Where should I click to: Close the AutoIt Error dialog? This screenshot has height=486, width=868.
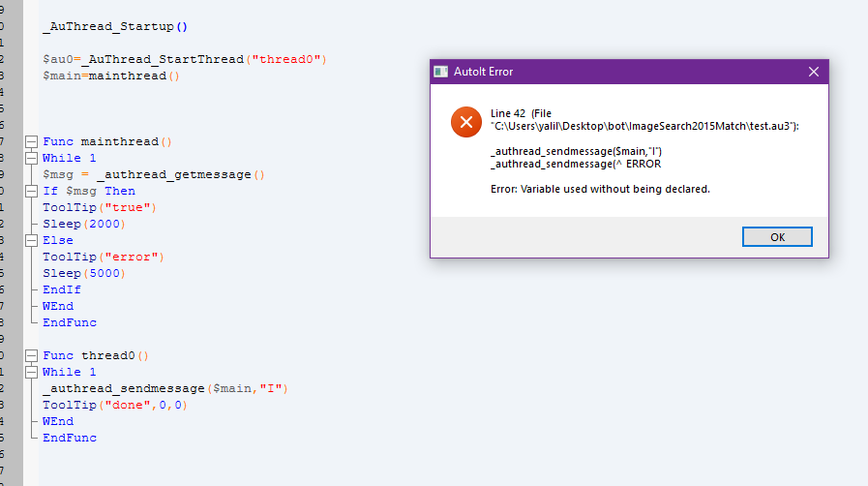(813, 72)
